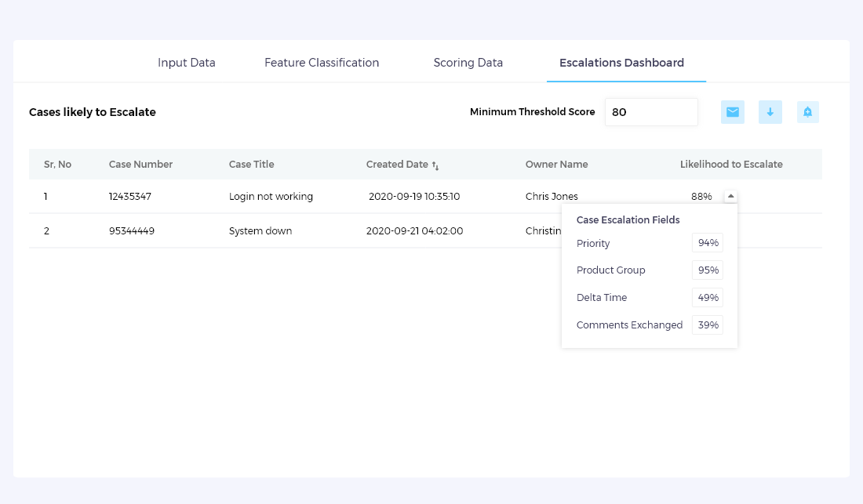Screen dimensions: 863x504
Task: Click the Delta Time 49% value box
Action: pyautogui.click(x=708, y=298)
